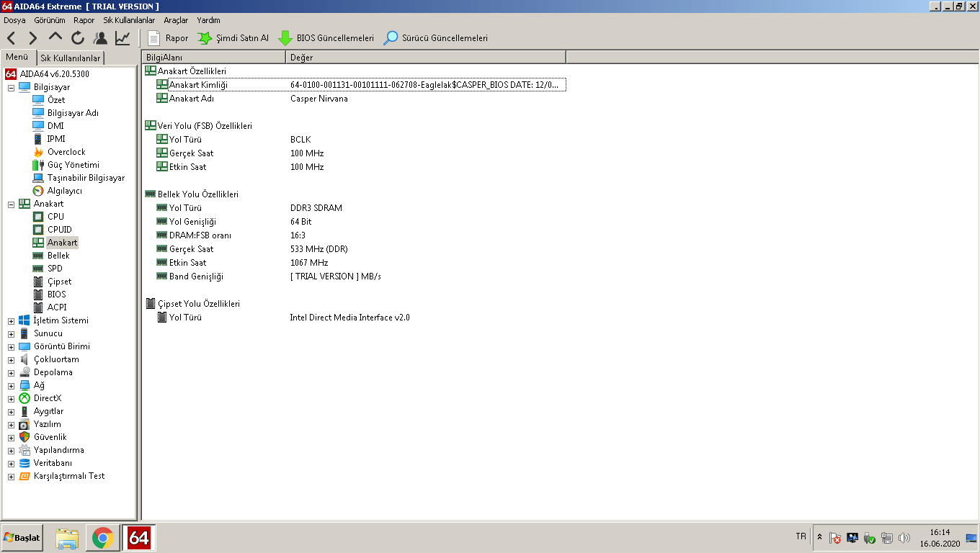Image resolution: width=980 pixels, height=553 pixels.
Task: Select ACPI in the tree
Action: click(57, 307)
